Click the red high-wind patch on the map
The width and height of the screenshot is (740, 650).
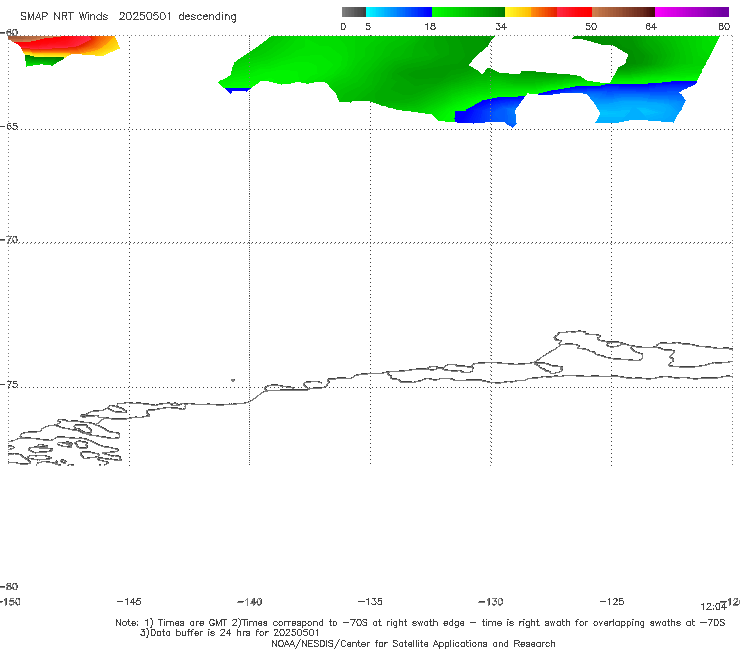pos(59,43)
